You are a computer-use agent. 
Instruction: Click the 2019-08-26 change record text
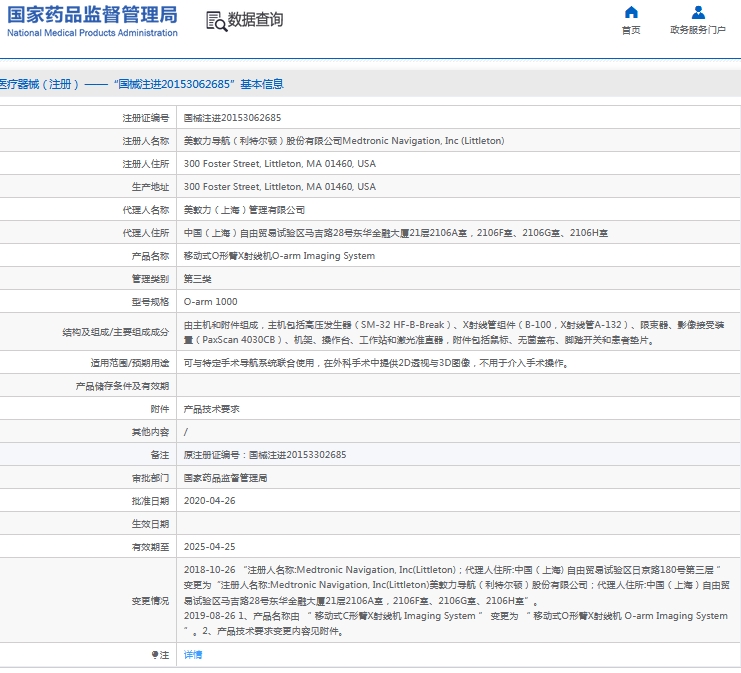click(x=456, y=623)
